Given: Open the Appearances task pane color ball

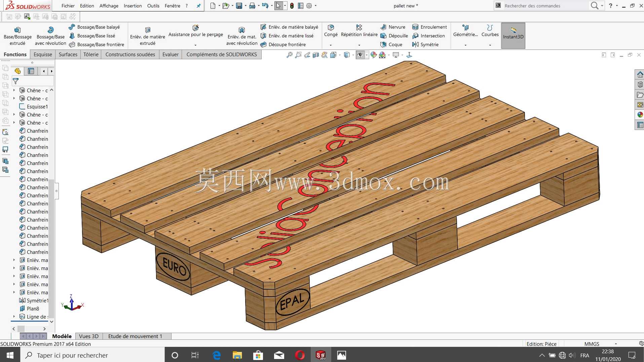Looking at the screenshot, I should [640, 115].
